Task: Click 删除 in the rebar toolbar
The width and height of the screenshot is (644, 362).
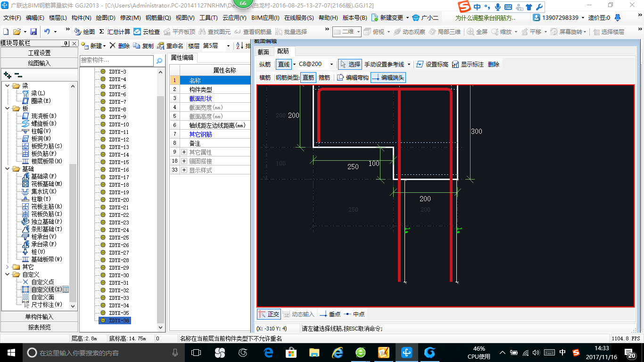Action: click(494, 64)
